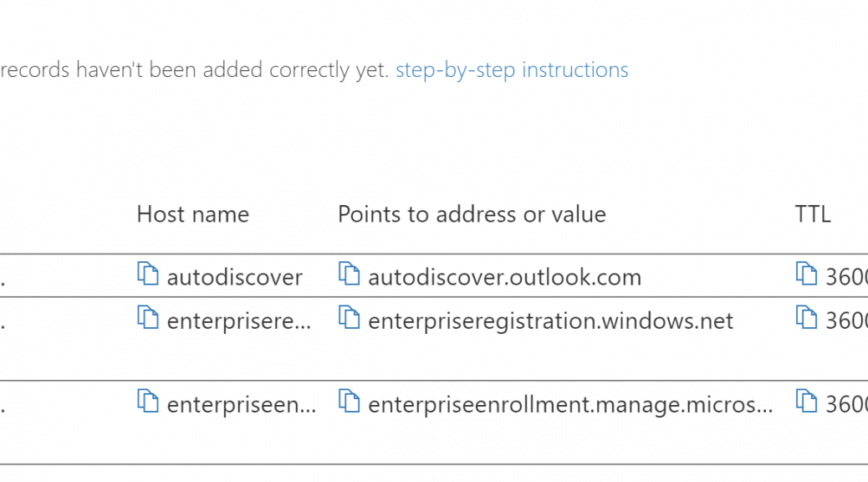Copy the TTL of the autodiscover row

806,274
